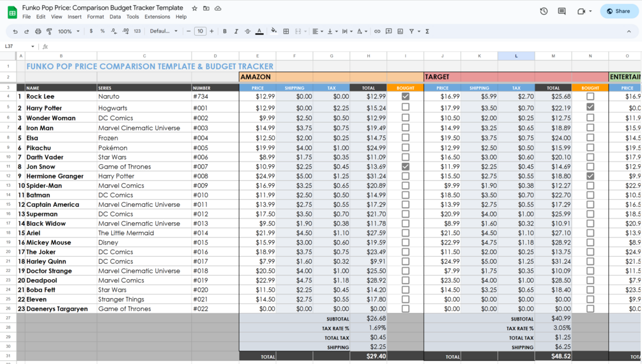Click the Share button

(x=619, y=11)
